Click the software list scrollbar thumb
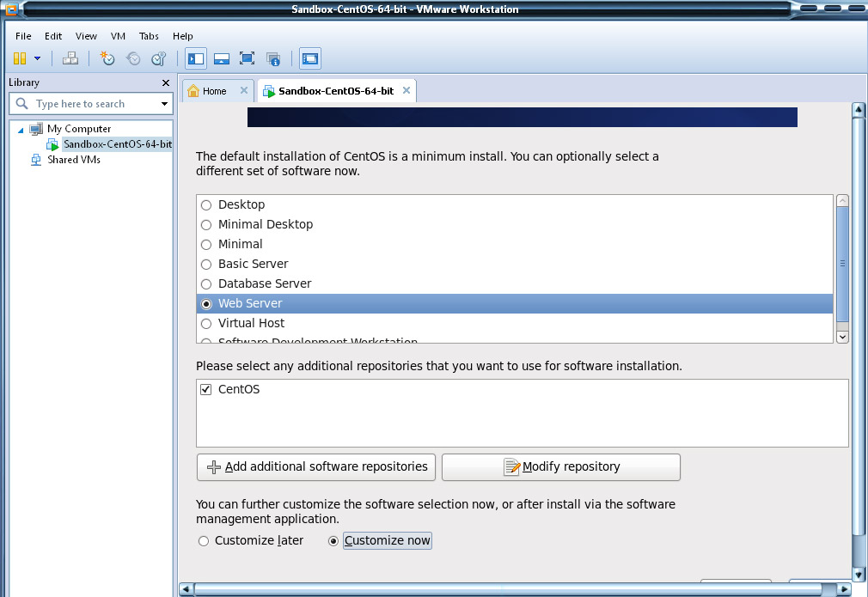The height and width of the screenshot is (597, 868). (x=842, y=264)
